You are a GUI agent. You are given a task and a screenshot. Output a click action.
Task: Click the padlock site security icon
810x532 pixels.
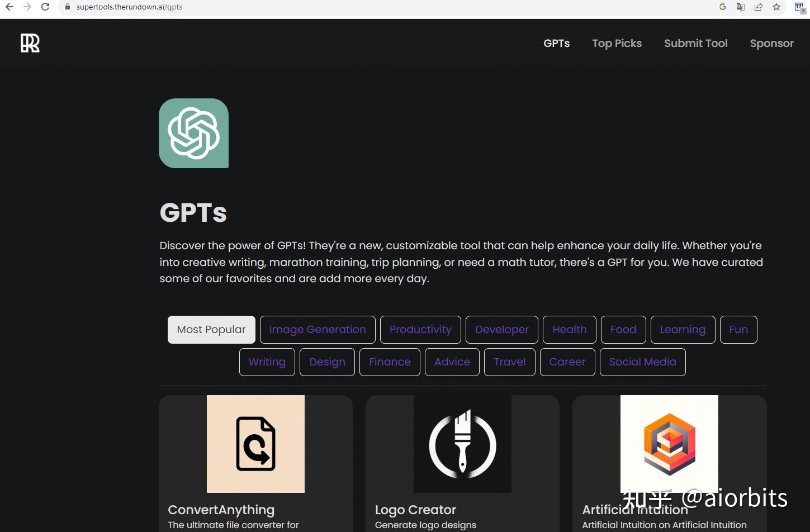pyautogui.click(x=68, y=7)
